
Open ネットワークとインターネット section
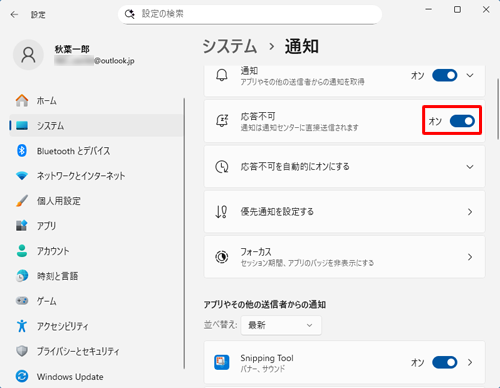(96, 176)
